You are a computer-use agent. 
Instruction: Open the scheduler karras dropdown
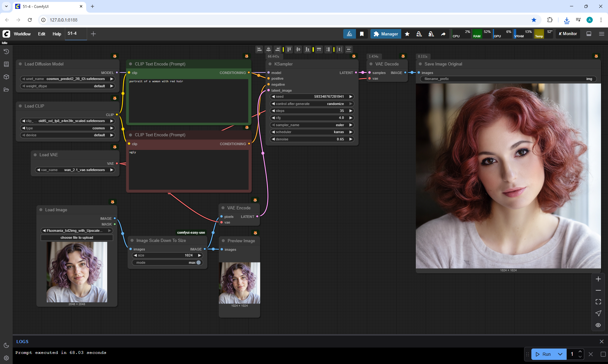pos(312,132)
